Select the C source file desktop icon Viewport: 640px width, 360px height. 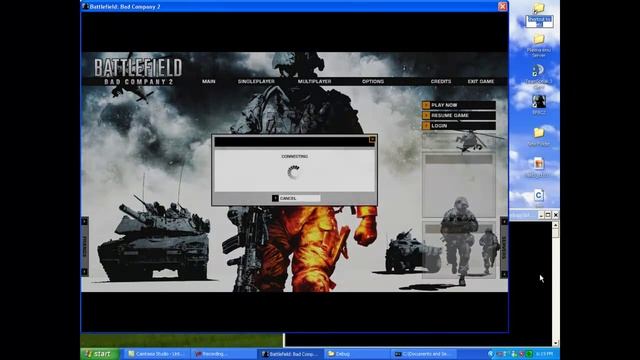(x=539, y=197)
